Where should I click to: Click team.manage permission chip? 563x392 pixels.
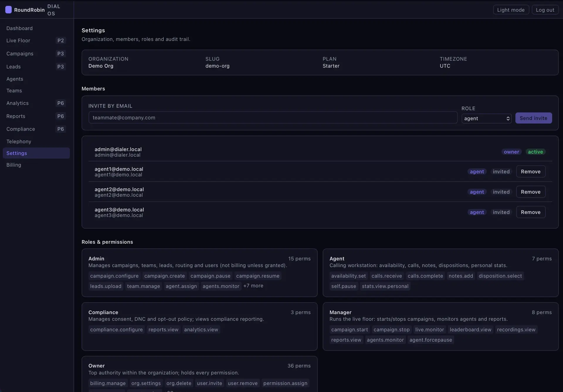[x=143, y=286]
